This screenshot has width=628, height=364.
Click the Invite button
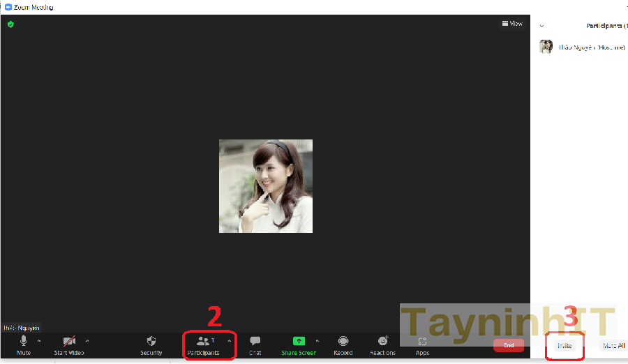[x=565, y=345]
